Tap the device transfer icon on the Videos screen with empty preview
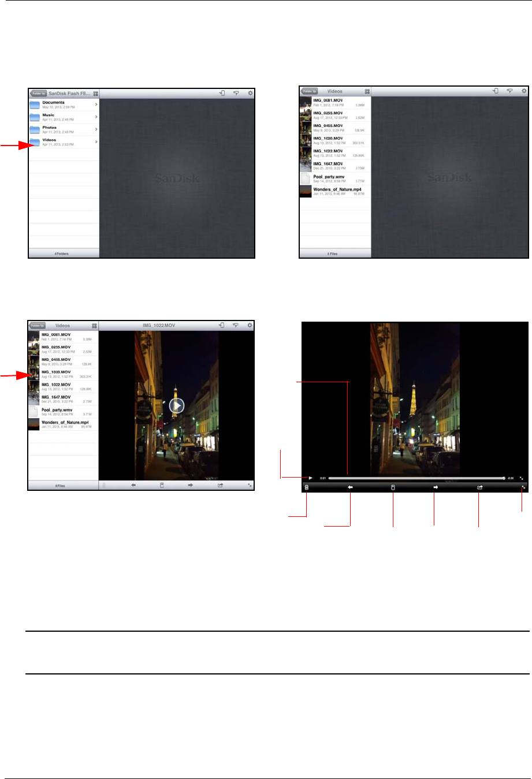Image resolution: width=532 pixels, height=779 pixels. 496,91
